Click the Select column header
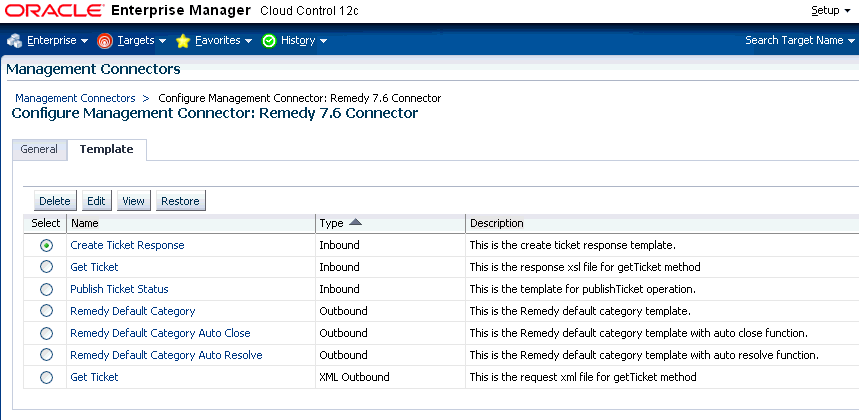Screen dimensions: 859x420 click(45, 223)
